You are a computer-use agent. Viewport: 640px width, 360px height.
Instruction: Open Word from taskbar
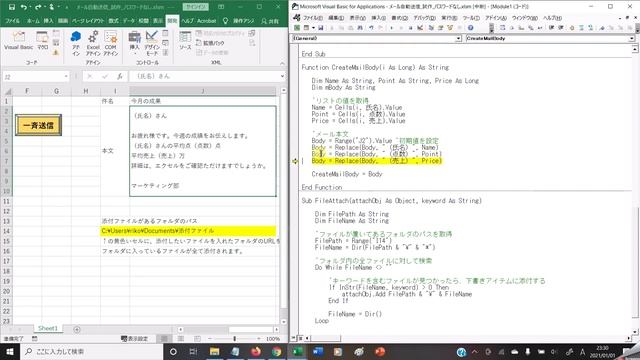pyautogui.click(x=318, y=351)
